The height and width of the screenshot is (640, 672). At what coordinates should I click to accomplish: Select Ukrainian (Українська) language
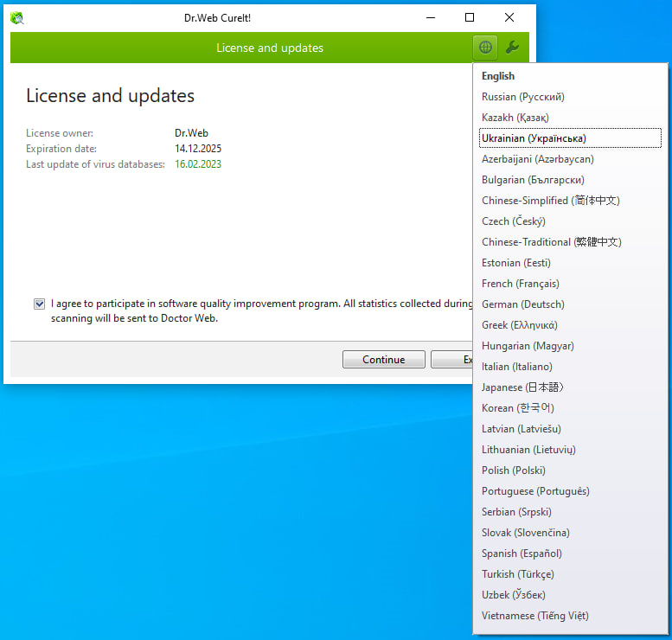(570, 138)
